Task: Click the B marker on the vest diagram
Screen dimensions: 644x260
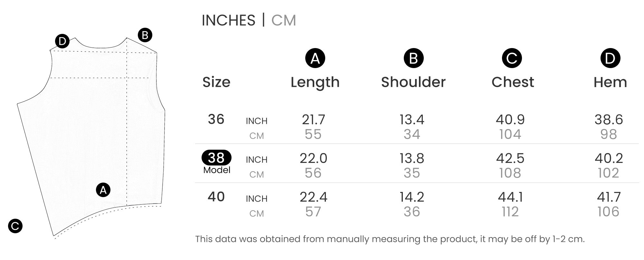Action: [145, 35]
